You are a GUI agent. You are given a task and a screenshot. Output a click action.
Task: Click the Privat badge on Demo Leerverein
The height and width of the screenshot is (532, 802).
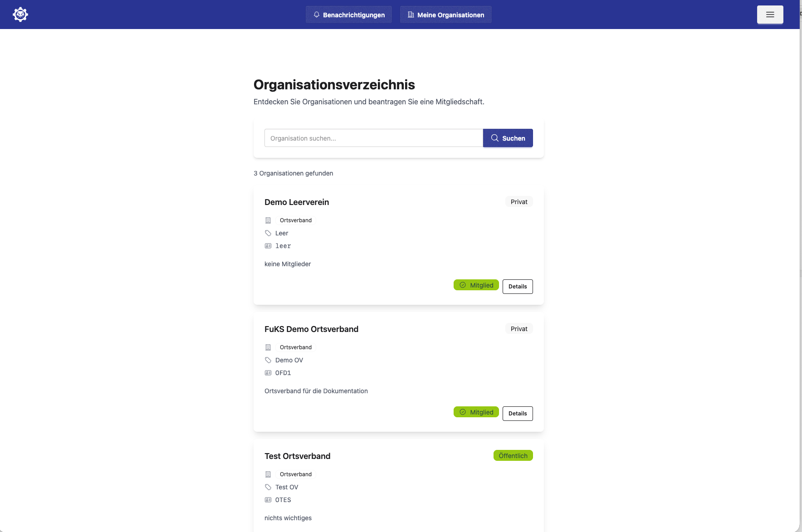pos(518,201)
